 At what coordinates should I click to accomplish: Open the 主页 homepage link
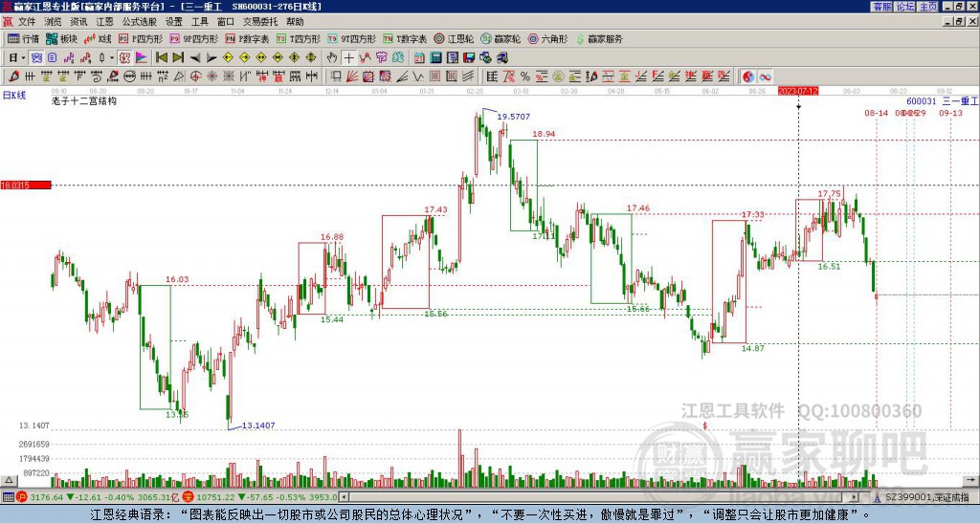(928, 7)
